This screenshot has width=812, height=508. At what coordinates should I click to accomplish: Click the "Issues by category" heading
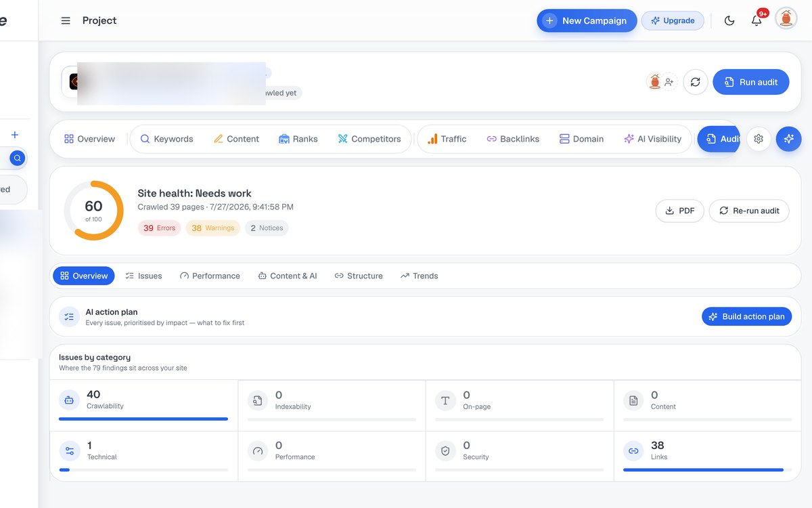click(95, 357)
